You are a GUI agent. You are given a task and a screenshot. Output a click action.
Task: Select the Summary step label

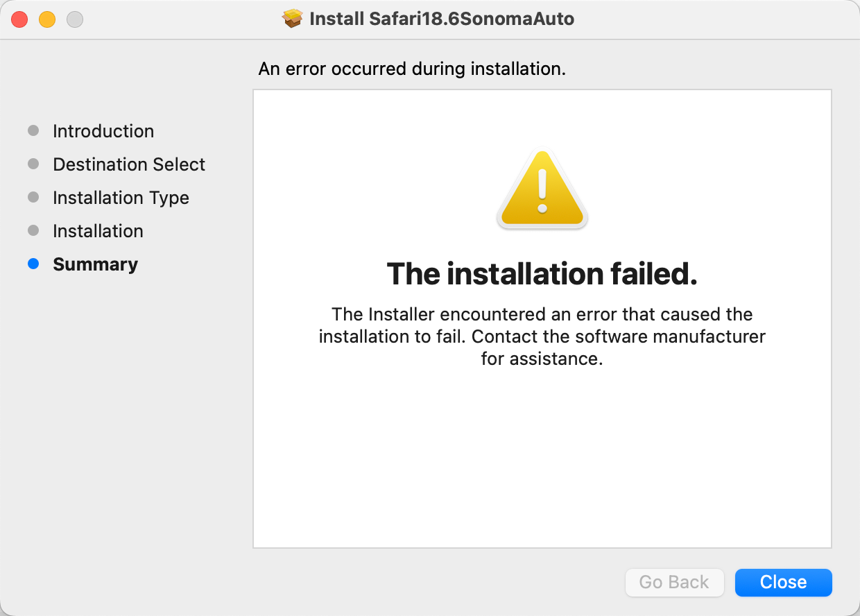point(95,264)
